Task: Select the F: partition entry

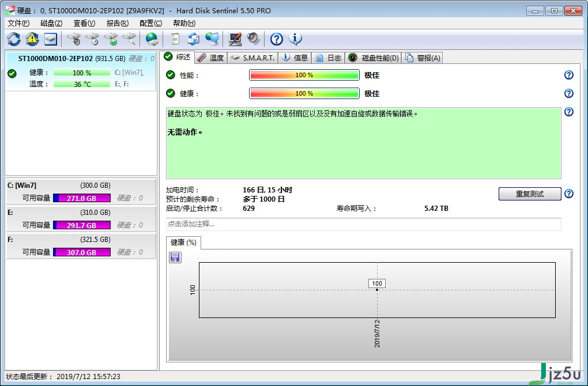Action: coord(81,245)
